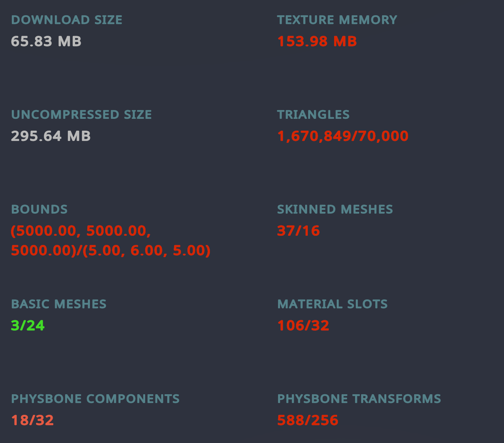Image resolution: width=504 pixels, height=443 pixels.
Task: Select the red bounds dimensions value
Action: [x=110, y=241]
